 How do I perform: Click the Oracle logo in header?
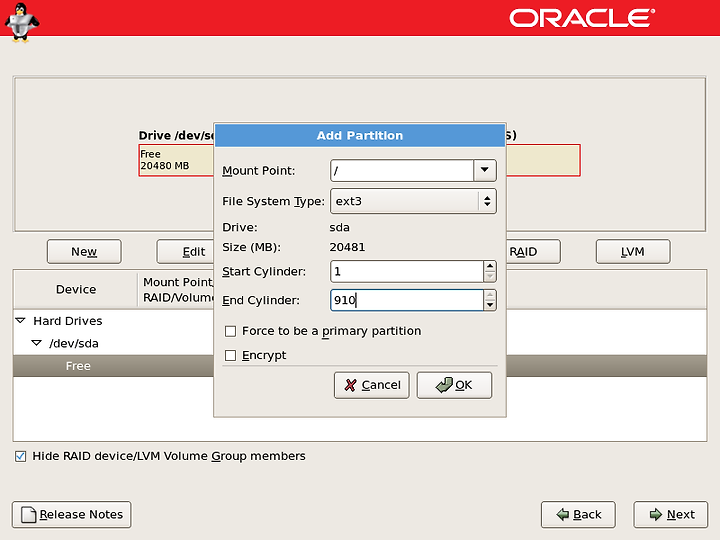[582, 18]
